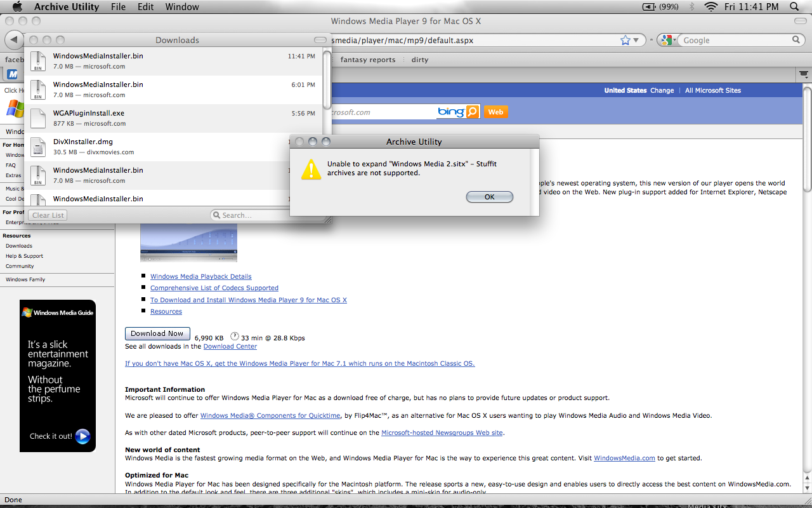This screenshot has height=508, width=812.
Task: Open Windows Media Components for Quicktime link
Action: [270, 415]
